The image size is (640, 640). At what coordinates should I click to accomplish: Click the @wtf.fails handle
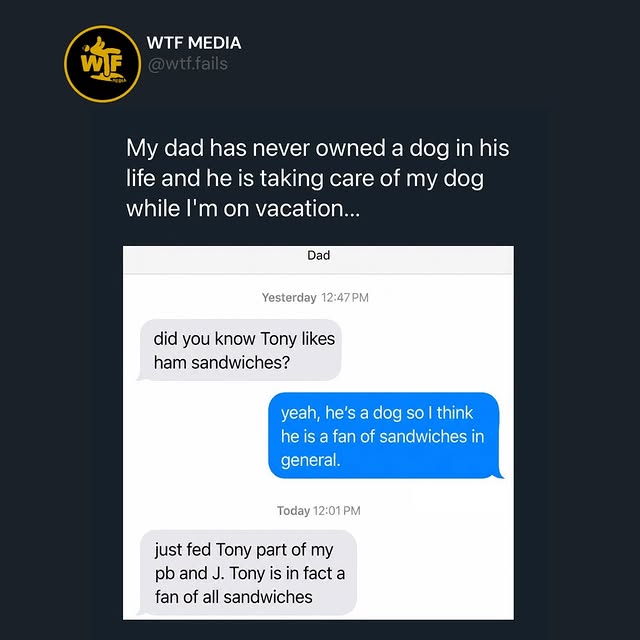(188, 64)
